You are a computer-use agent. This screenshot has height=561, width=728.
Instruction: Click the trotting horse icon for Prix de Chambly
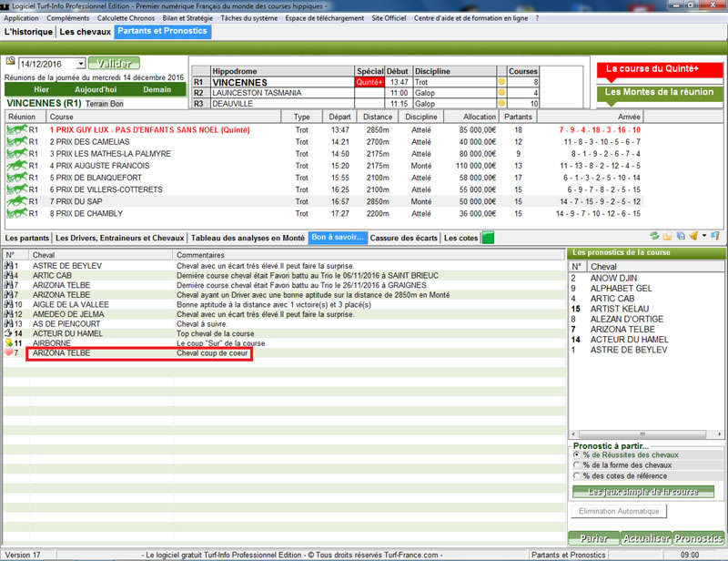point(16,214)
